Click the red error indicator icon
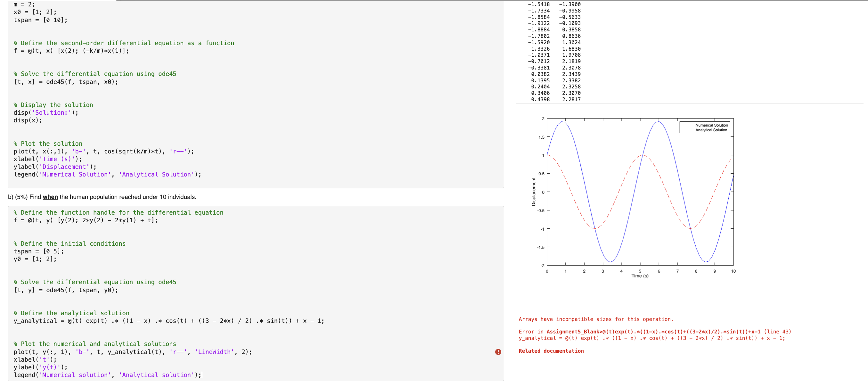Image resolution: width=868 pixels, height=386 pixels. [498, 352]
